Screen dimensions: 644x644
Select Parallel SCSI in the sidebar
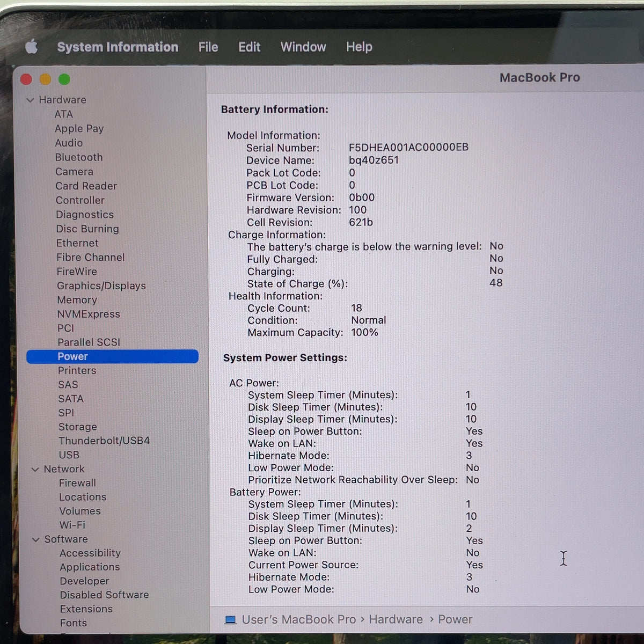[89, 342]
